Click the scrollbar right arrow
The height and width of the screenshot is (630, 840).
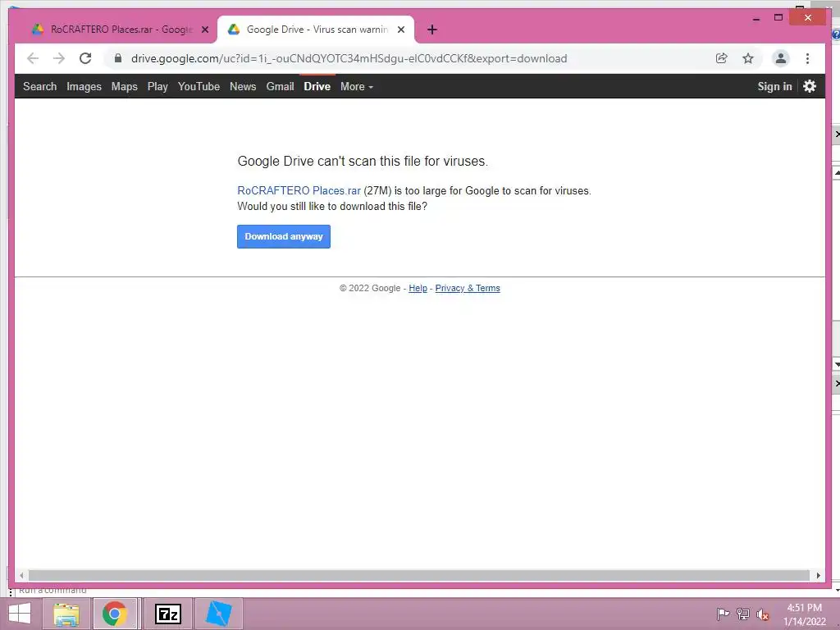pos(818,575)
